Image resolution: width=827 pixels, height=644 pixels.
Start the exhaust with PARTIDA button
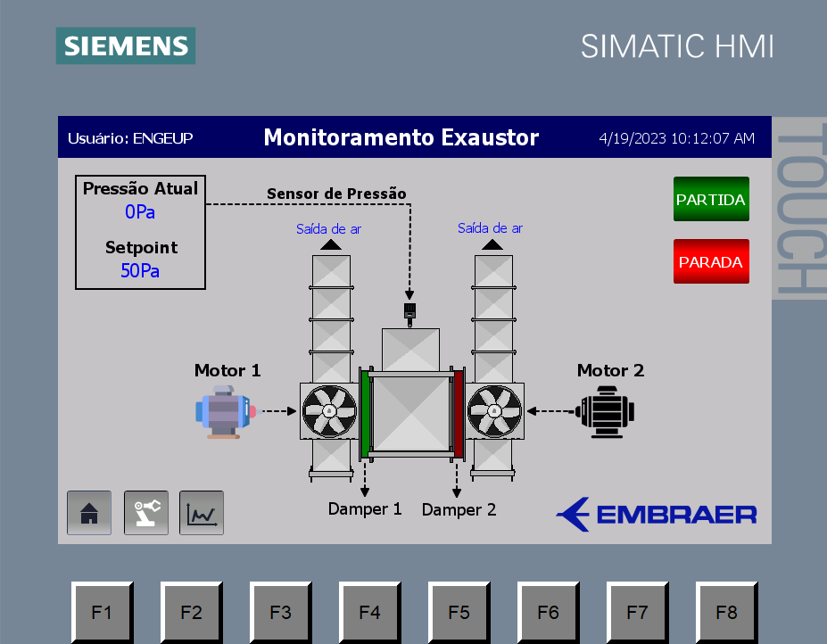[x=711, y=199]
